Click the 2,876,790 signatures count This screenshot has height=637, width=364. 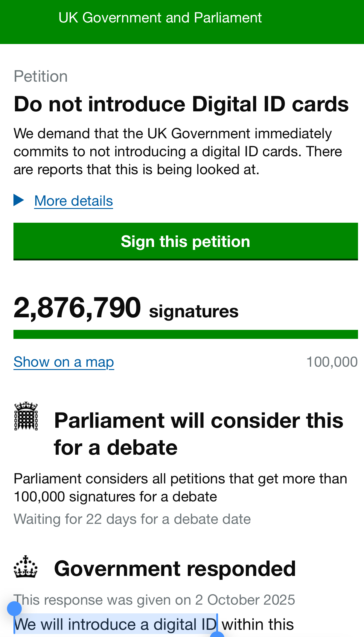(x=126, y=308)
